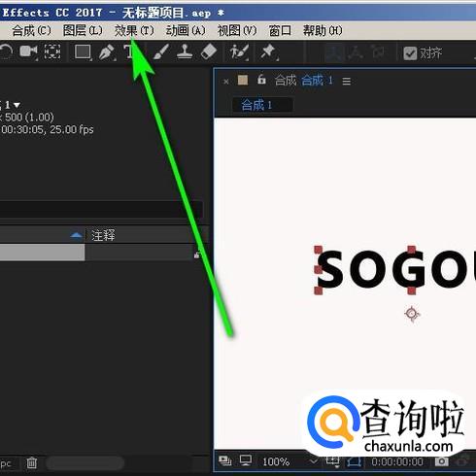Toggle the Always Preview This View icon
The width and height of the screenshot is (476, 476).
click(225, 460)
